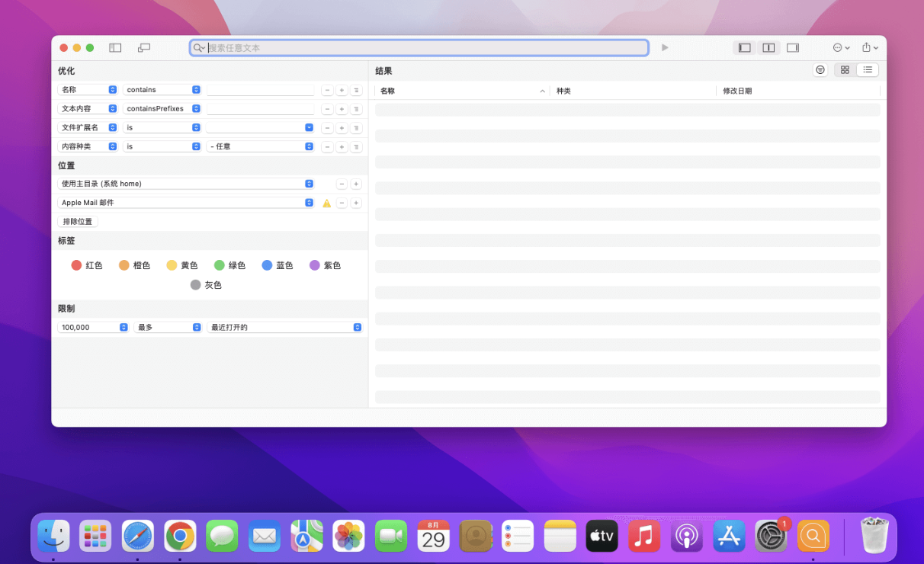Switch results to grid view icon
The image size is (924, 564).
pyautogui.click(x=845, y=69)
